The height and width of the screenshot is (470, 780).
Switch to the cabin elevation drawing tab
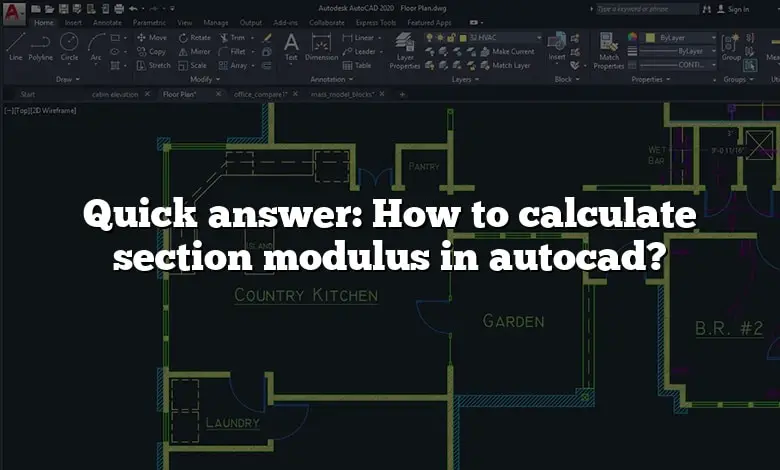(114, 94)
